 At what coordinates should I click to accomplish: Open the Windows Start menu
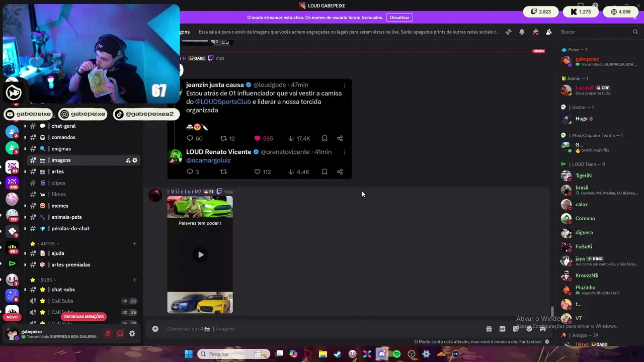pos(188,354)
